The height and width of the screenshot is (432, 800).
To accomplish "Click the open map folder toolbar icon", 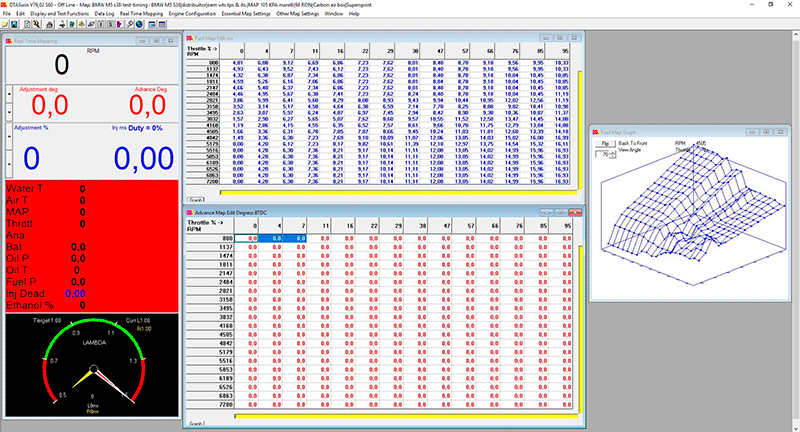I will pos(5,24).
